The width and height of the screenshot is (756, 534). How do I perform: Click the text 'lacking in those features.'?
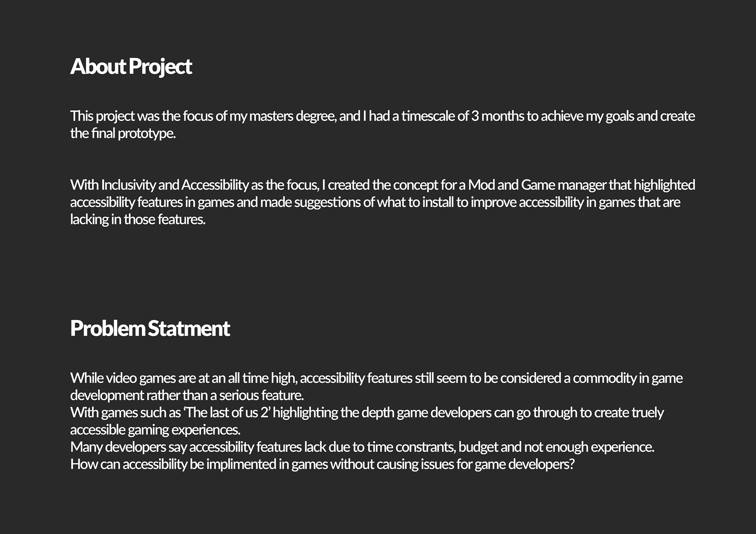(x=138, y=219)
